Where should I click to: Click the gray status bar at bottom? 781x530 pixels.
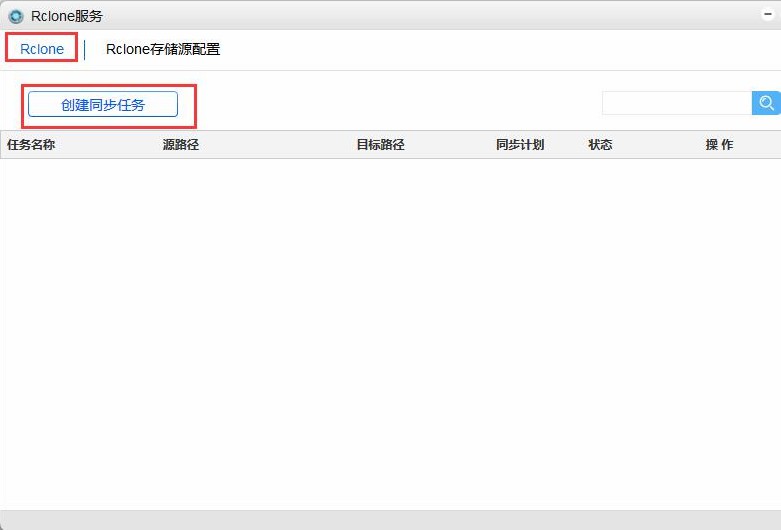(x=390, y=520)
